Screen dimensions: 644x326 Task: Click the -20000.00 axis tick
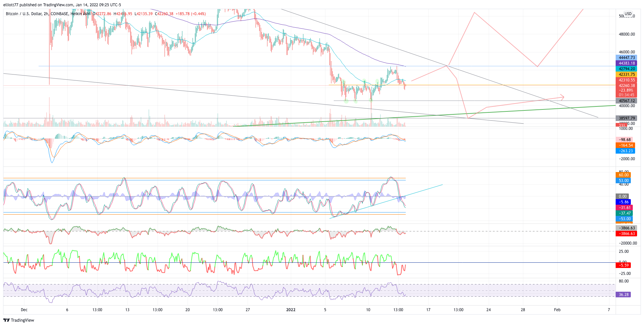[628, 243]
